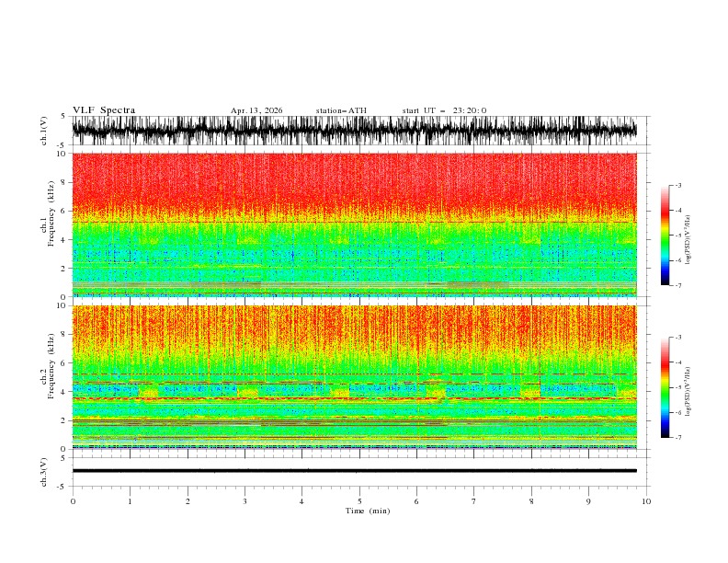Viewport: 728px width, 563px height.
Task: Click the time axis tick label '5'
Action: 359,501
